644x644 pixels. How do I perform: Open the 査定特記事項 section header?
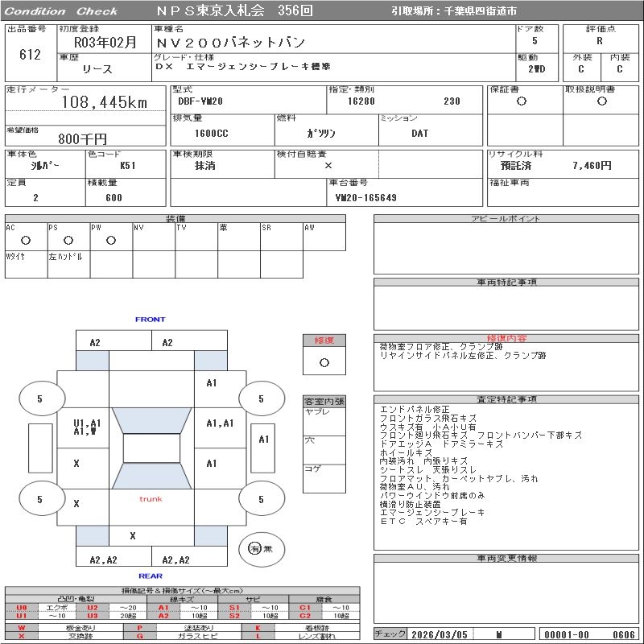(x=507, y=399)
